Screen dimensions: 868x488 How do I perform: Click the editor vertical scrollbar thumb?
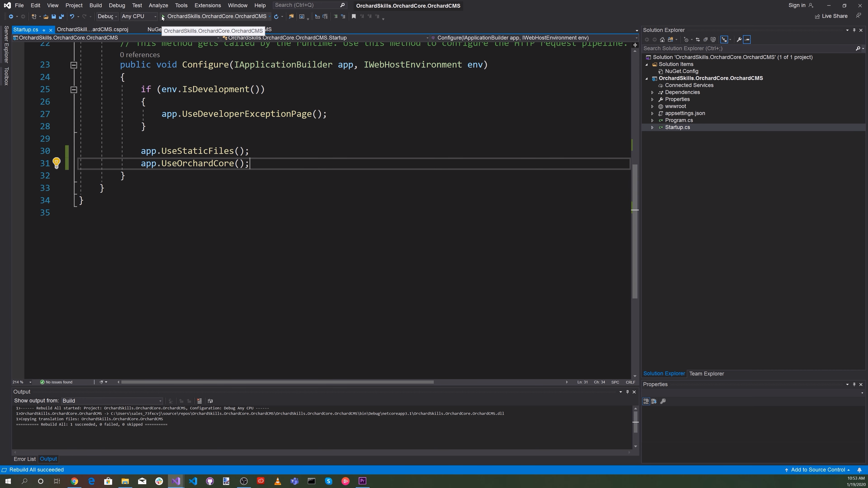(x=635, y=232)
